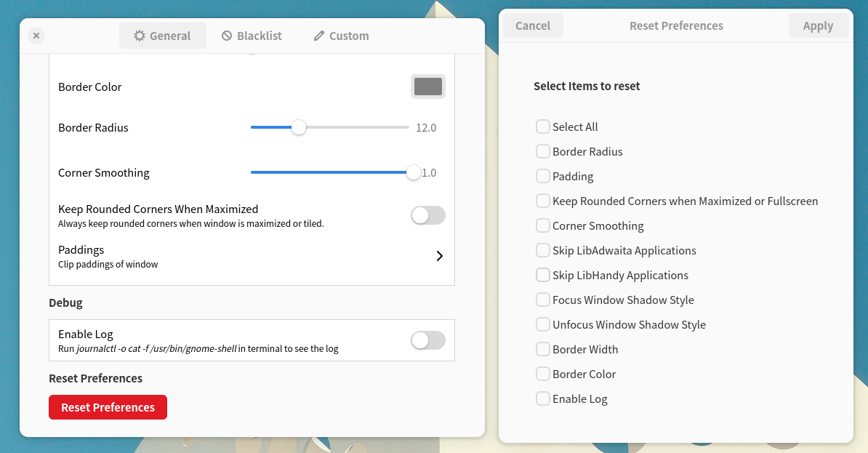Open the Border Color picker swatch

coord(428,87)
